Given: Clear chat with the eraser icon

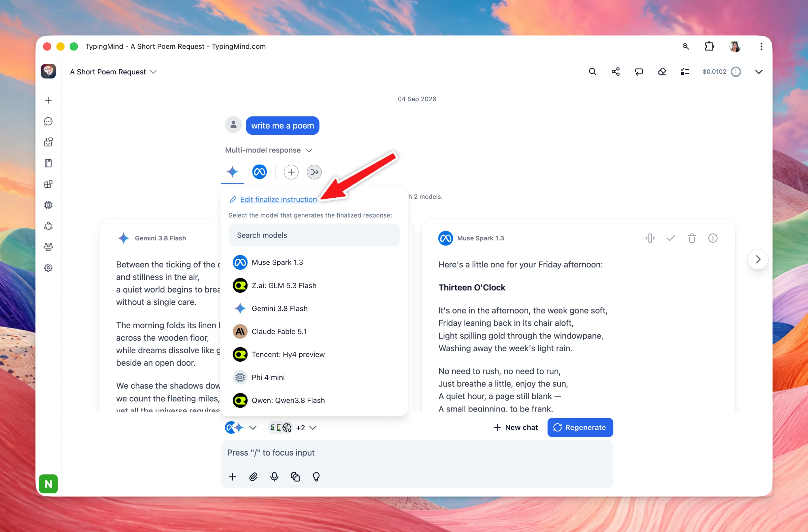Looking at the screenshot, I should (x=662, y=72).
